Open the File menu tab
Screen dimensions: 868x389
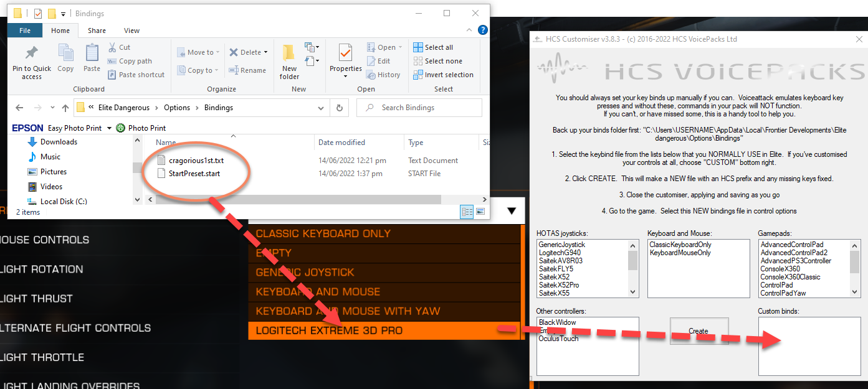pyautogui.click(x=25, y=30)
